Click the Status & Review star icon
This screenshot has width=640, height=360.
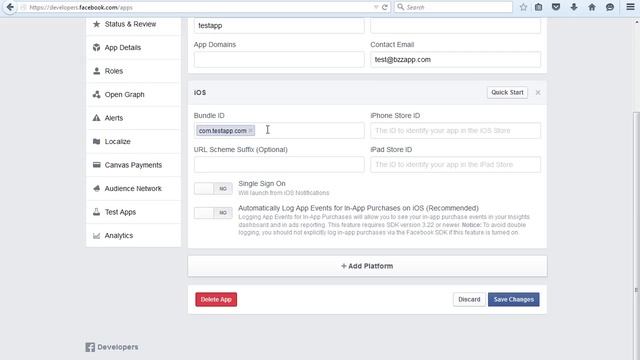point(96,24)
